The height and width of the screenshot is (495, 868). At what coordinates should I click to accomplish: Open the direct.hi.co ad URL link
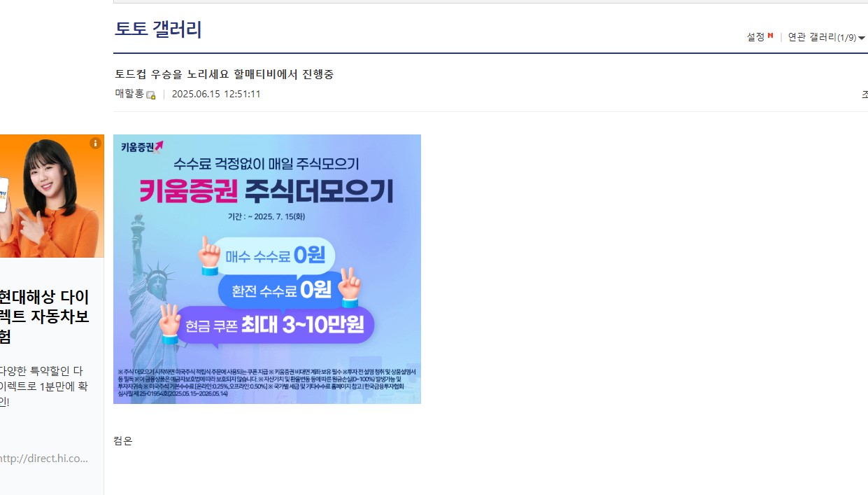44,459
